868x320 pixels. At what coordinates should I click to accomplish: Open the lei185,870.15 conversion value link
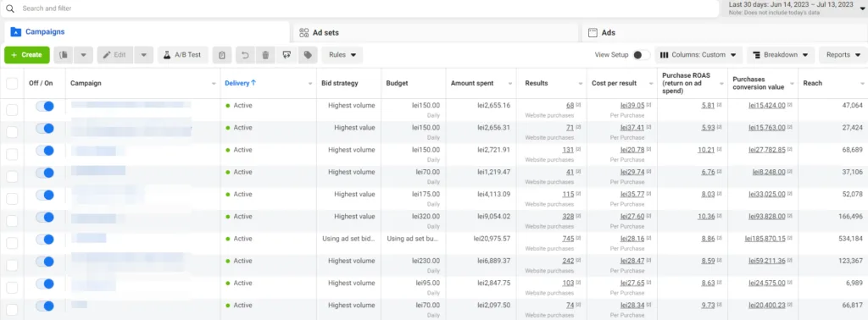click(x=766, y=239)
